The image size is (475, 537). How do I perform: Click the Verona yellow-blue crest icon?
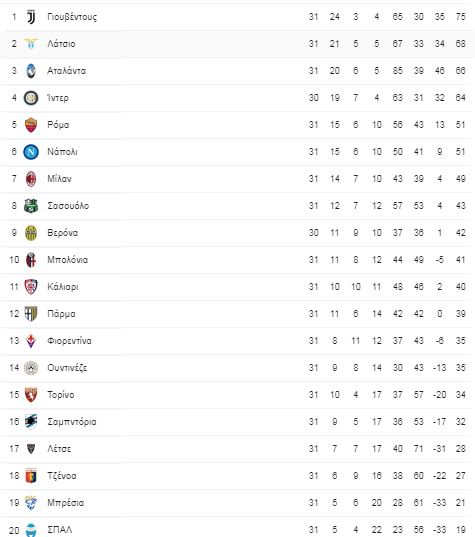coord(31,233)
